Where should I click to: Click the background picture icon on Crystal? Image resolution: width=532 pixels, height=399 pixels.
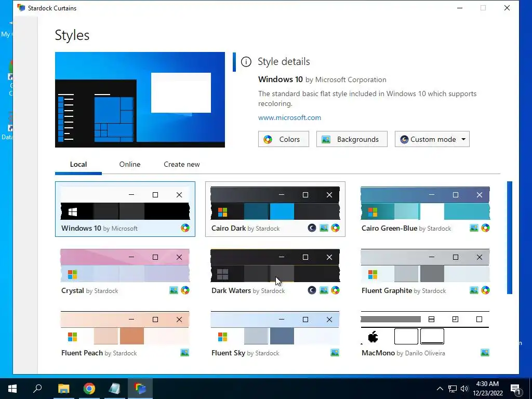pos(174,290)
